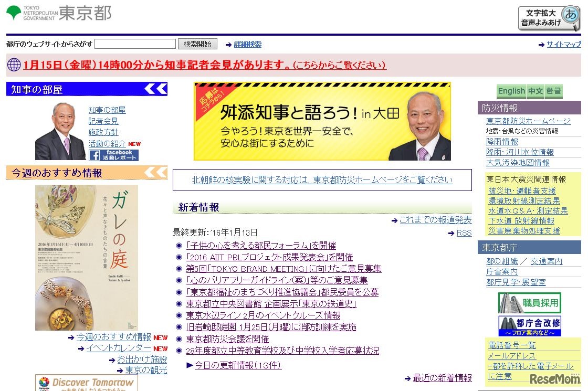Open the governor press conference announcement link

[x=204, y=65]
